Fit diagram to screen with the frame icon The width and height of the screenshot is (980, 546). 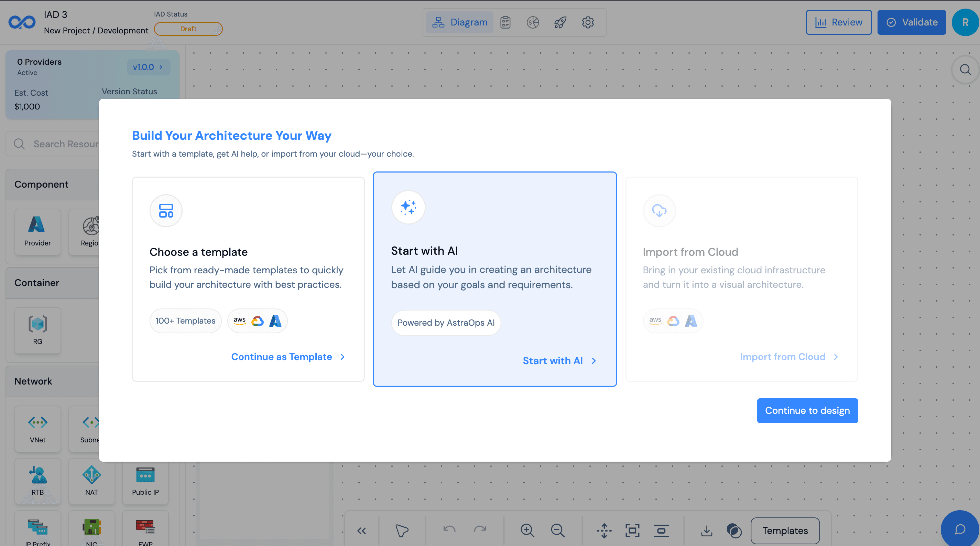point(632,530)
